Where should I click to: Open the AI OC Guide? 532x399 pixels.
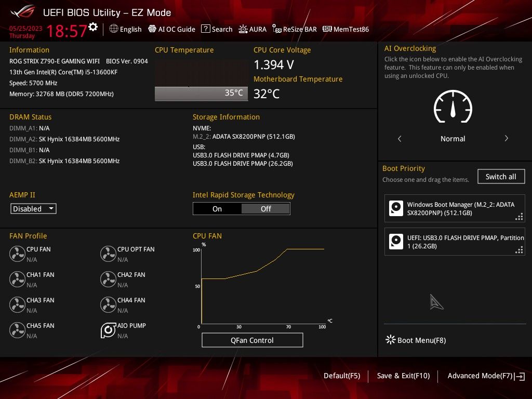pyautogui.click(x=171, y=29)
